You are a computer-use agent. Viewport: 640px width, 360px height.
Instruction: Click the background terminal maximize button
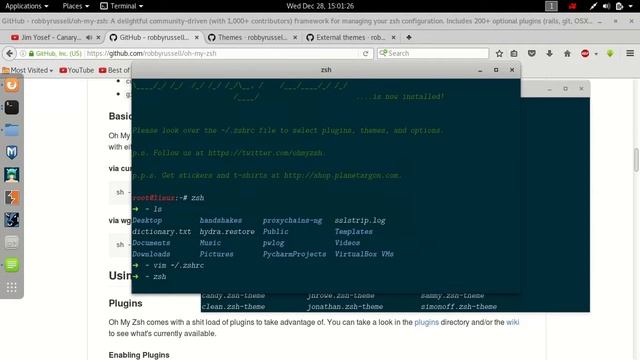pos(565,89)
